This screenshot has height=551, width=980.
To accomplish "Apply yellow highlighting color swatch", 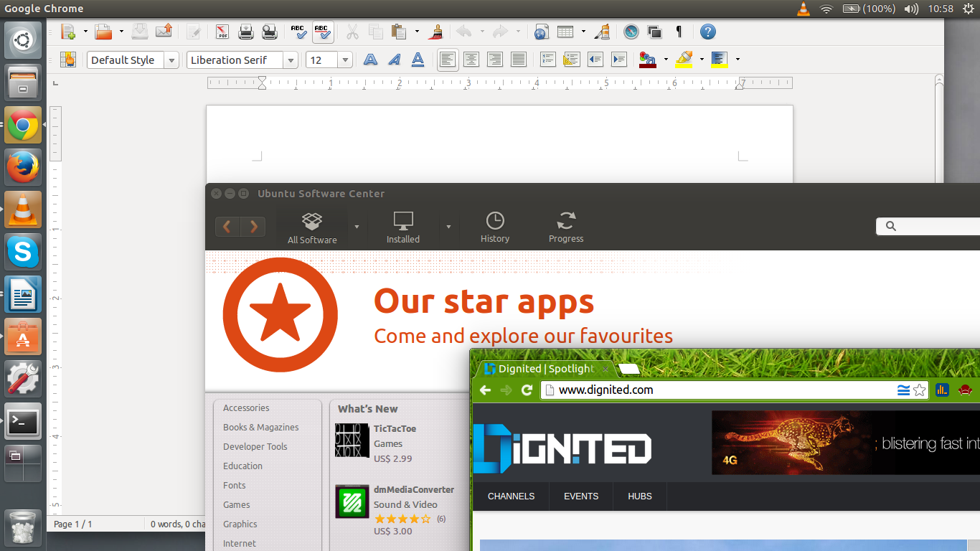I will pyautogui.click(x=684, y=60).
